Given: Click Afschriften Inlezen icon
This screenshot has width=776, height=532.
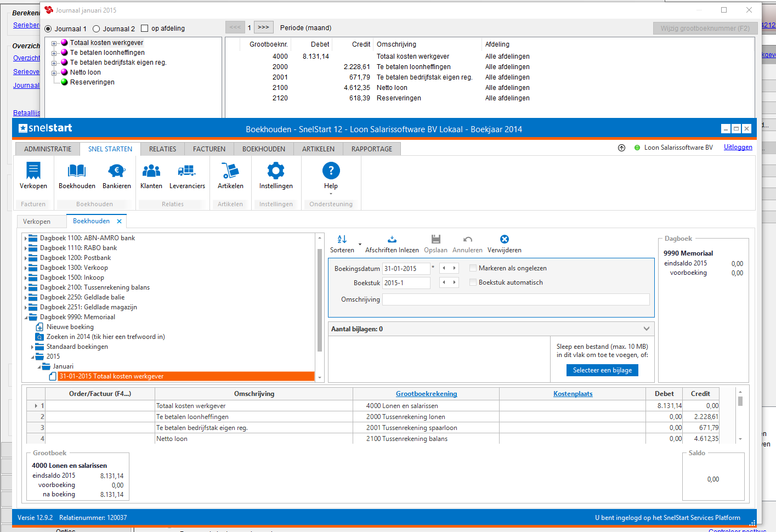Looking at the screenshot, I should tap(392, 239).
